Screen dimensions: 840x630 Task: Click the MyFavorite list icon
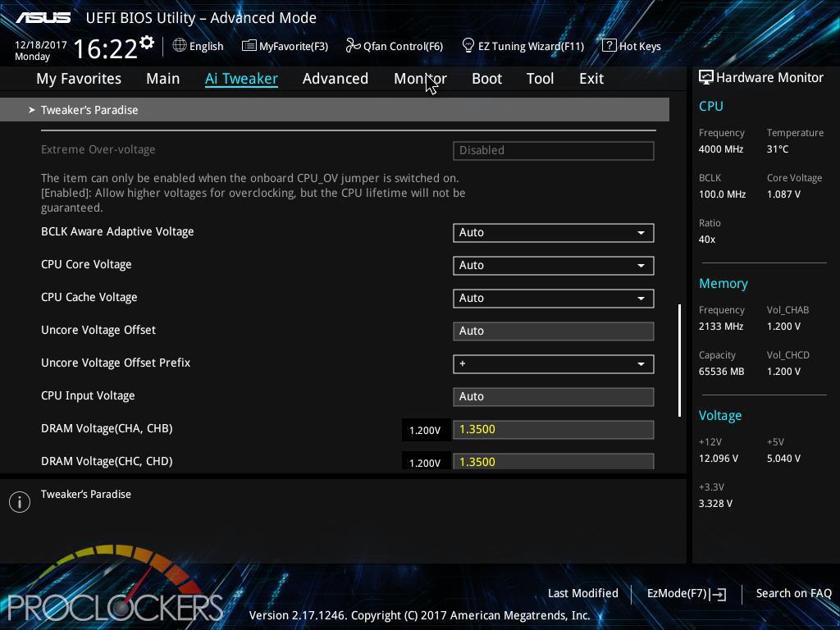249,46
